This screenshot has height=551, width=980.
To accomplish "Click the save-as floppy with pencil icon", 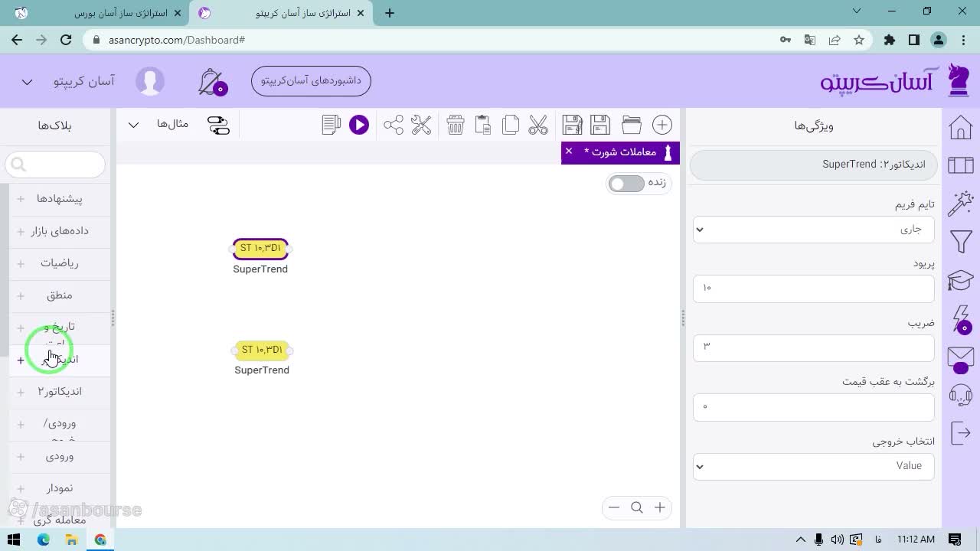I will pos(572,125).
